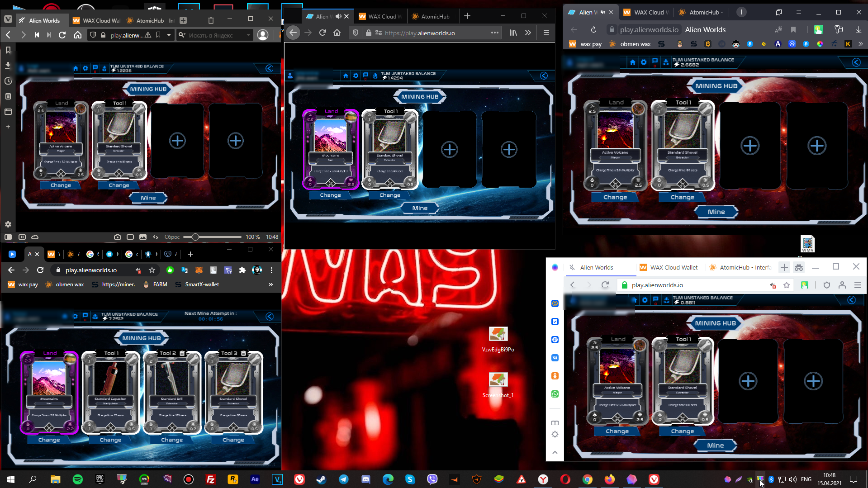The width and height of the screenshot is (868, 488).
Task: Open Chrome extensions puzzle icon
Action: tap(242, 270)
